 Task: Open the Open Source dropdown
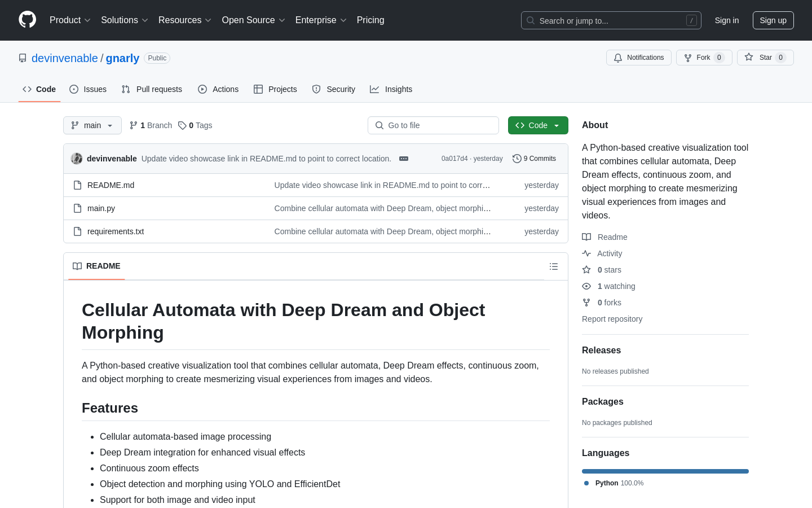tap(254, 20)
